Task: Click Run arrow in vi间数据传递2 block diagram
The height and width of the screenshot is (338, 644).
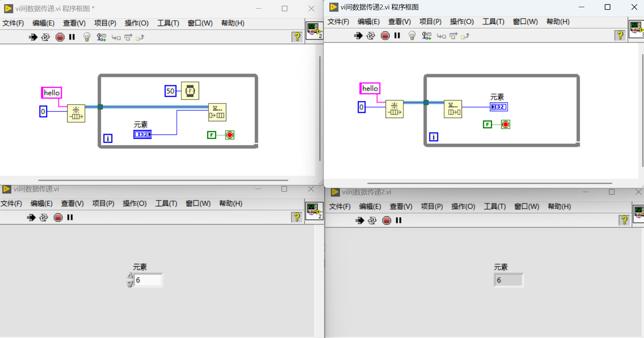Action: click(x=358, y=36)
